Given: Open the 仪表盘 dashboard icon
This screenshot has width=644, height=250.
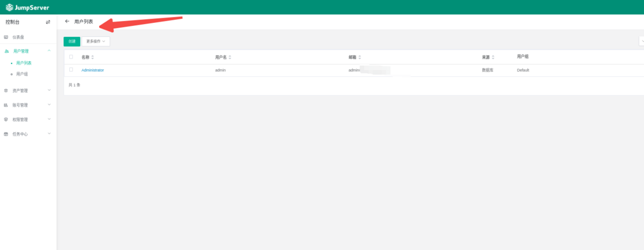Looking at the screenshot, I should 6,37.
